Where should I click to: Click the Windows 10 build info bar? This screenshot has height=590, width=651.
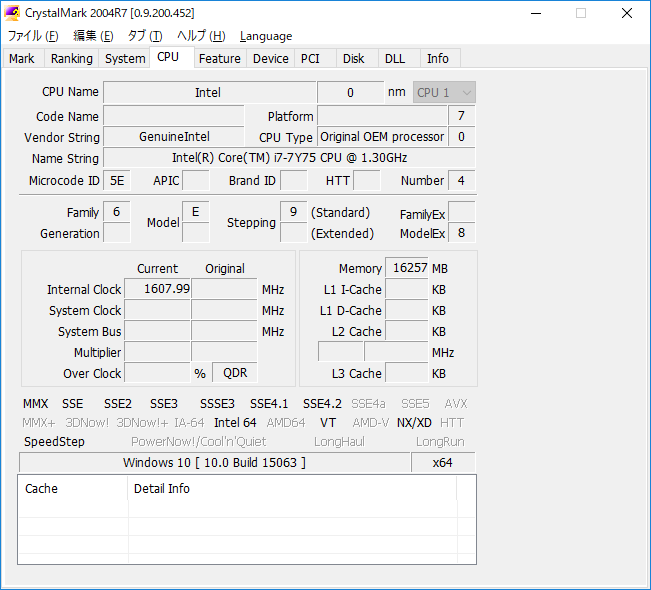click(215, 463)
